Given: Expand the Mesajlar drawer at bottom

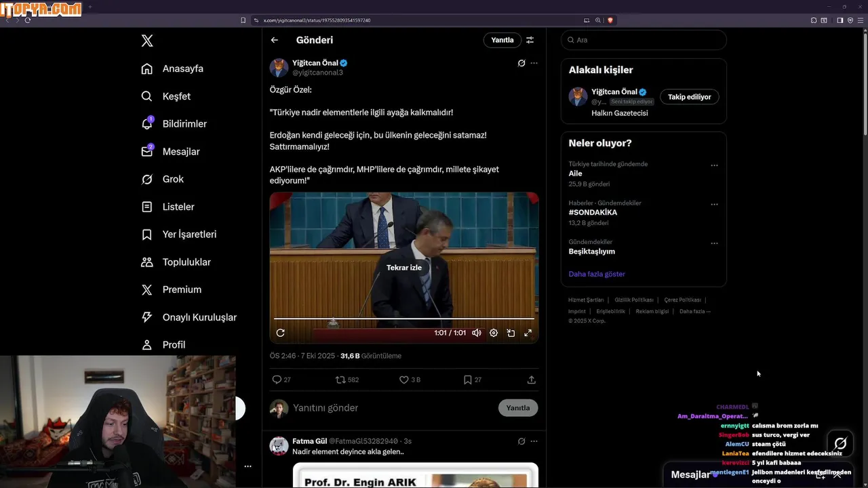Looking at the screenshot, I should [837, 475].
